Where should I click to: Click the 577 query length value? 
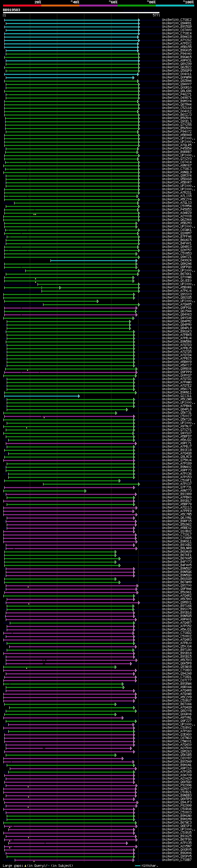coord(155,15)
